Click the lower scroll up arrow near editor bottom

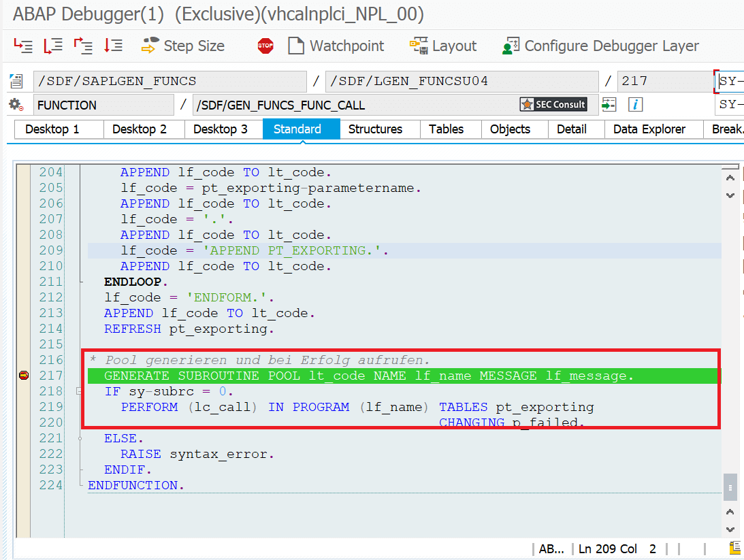730,512
